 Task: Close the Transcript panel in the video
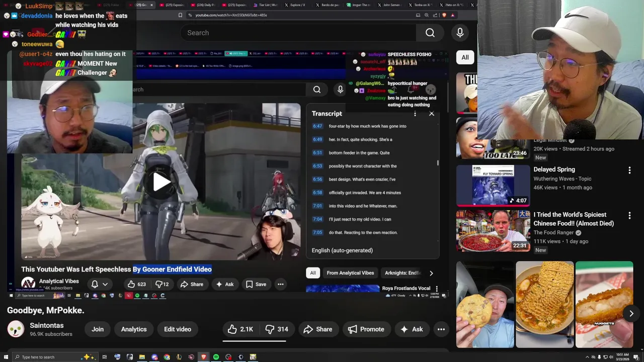(x=431, y=114)
